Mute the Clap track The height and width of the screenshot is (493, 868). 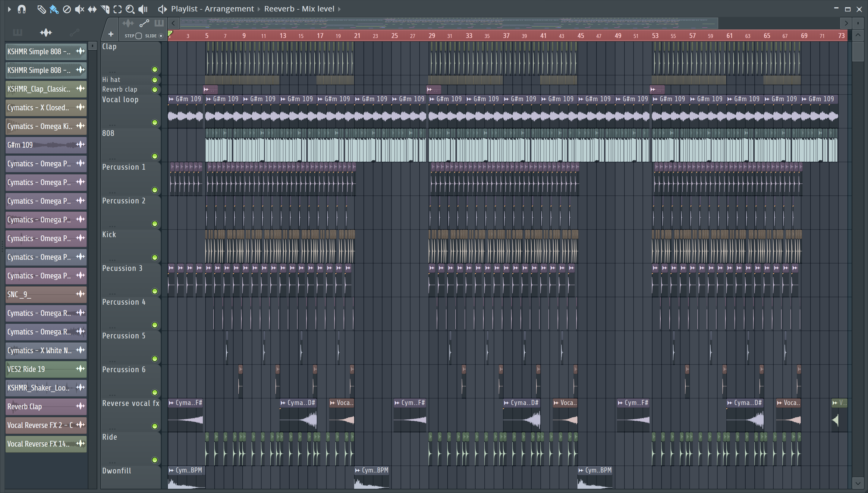(155, 69)
